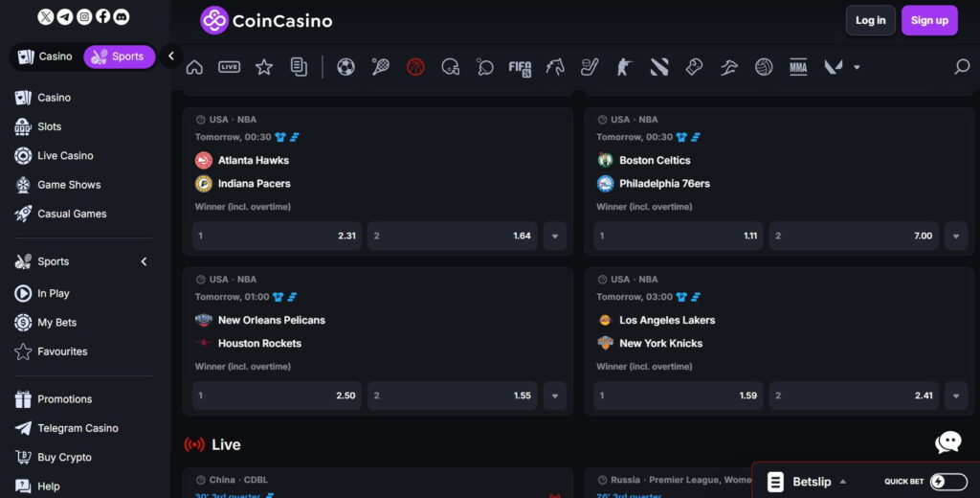Open Game Shows in the sidebar
980x498 pixels.
click(57, 185)
